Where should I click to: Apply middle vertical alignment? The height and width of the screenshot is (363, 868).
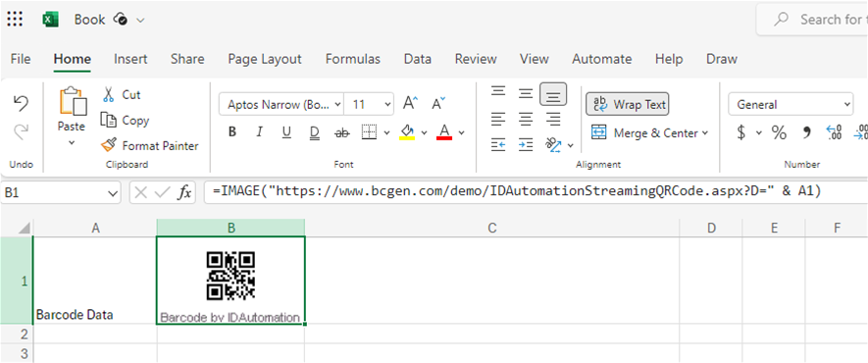(x=526, y=93)
